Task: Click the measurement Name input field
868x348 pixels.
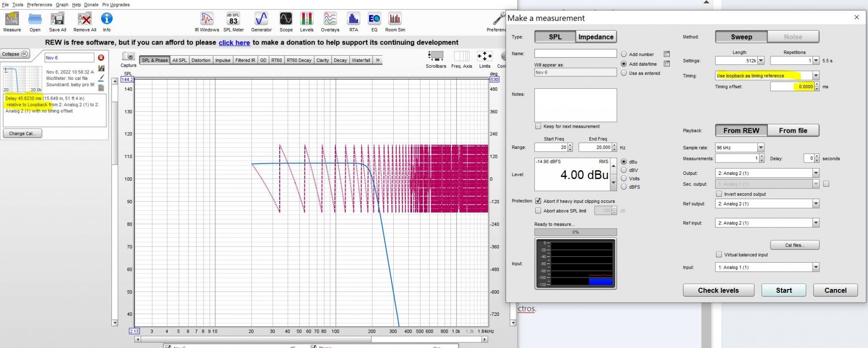Action: pos(575,53)
